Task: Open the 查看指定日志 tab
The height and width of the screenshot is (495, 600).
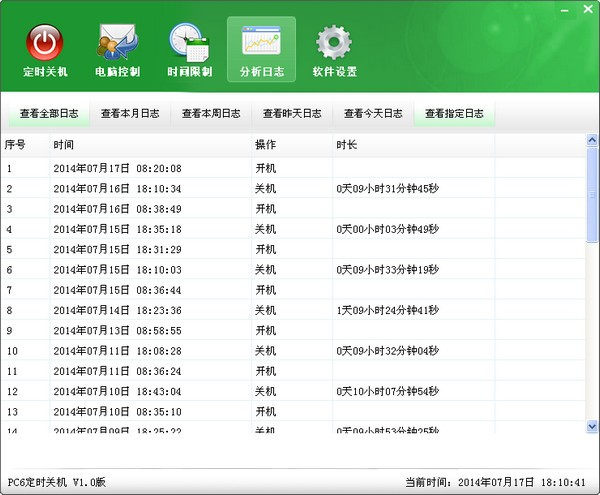Action: [455, 114]
